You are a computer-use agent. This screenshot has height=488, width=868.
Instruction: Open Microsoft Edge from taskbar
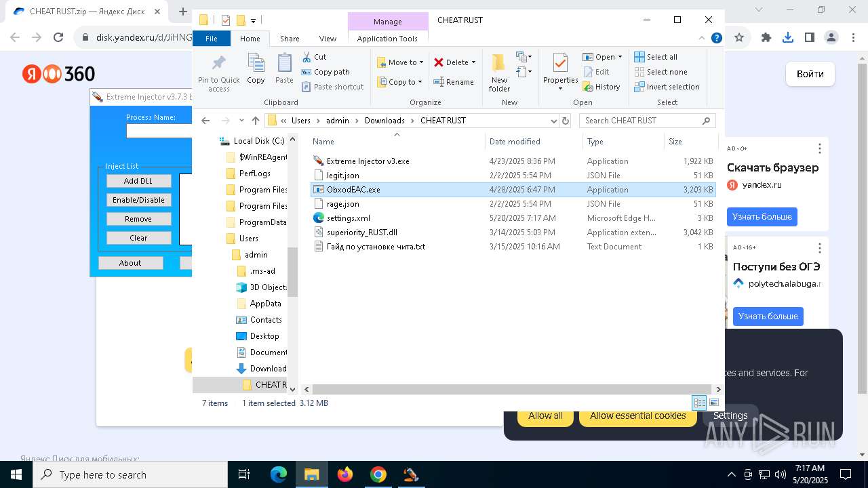tap(279, 474)
